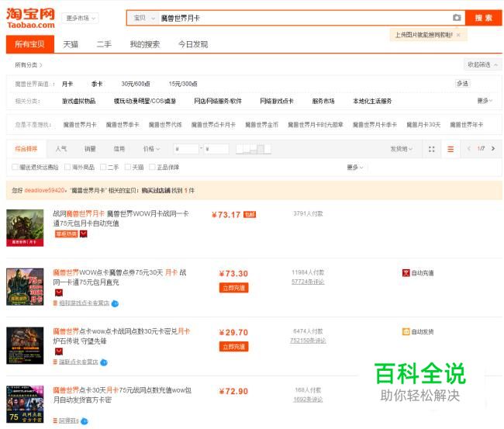Screen dimensions: 504x429
Task: Click 立即充值 under ¥29.70
Action: [233, 347]
